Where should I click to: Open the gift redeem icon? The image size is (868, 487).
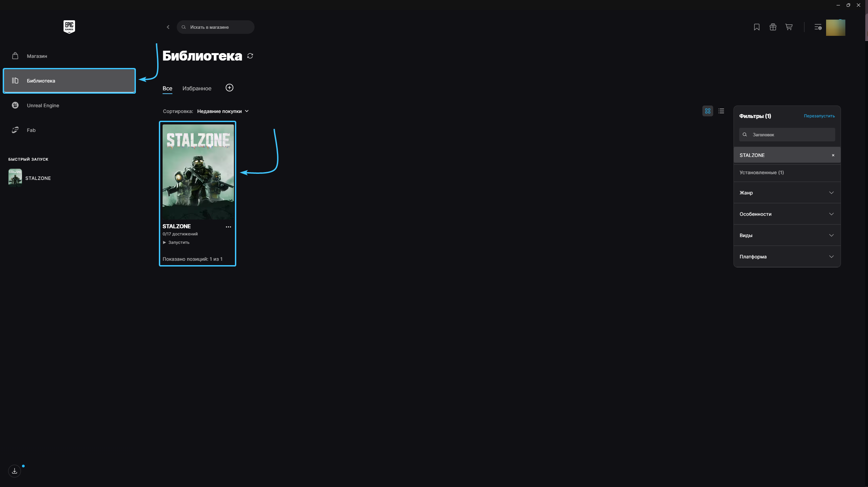click(773, 27)
